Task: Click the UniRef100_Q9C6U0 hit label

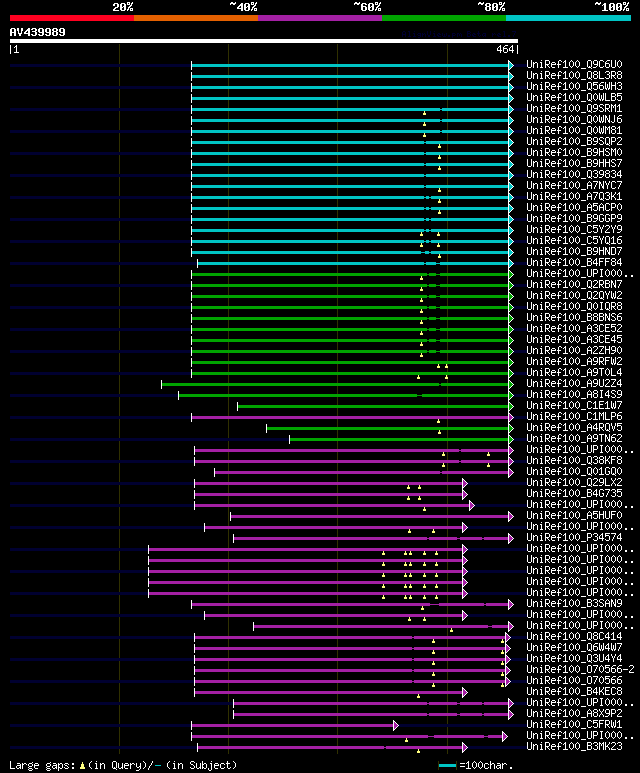Action: pyautogui.click(x=574, y=65)
